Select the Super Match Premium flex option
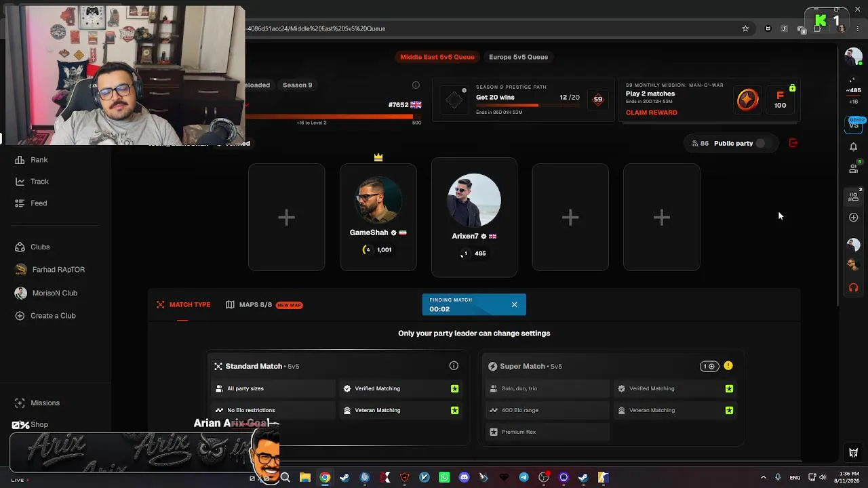The width and height of the screenshot is (868, 488). [547, 432]
